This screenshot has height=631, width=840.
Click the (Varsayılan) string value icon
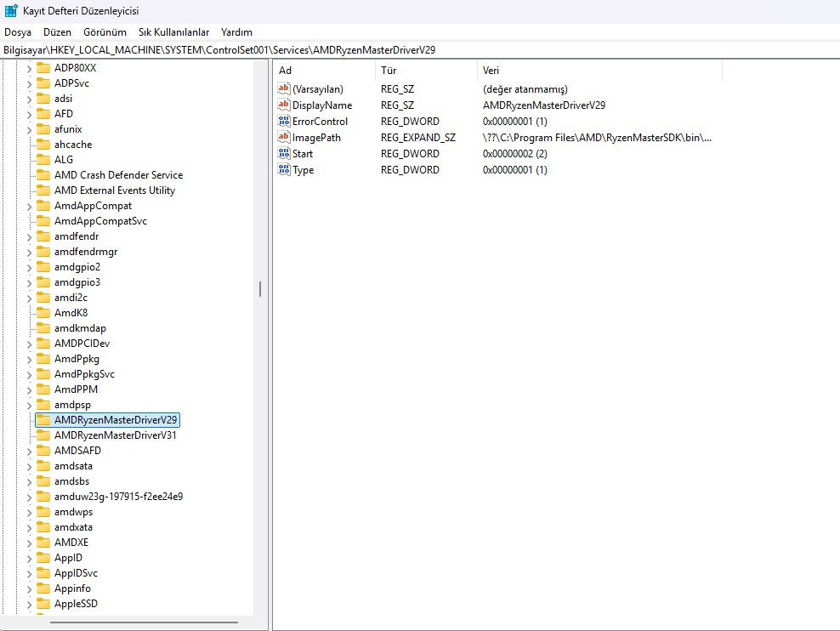(283, 89)
